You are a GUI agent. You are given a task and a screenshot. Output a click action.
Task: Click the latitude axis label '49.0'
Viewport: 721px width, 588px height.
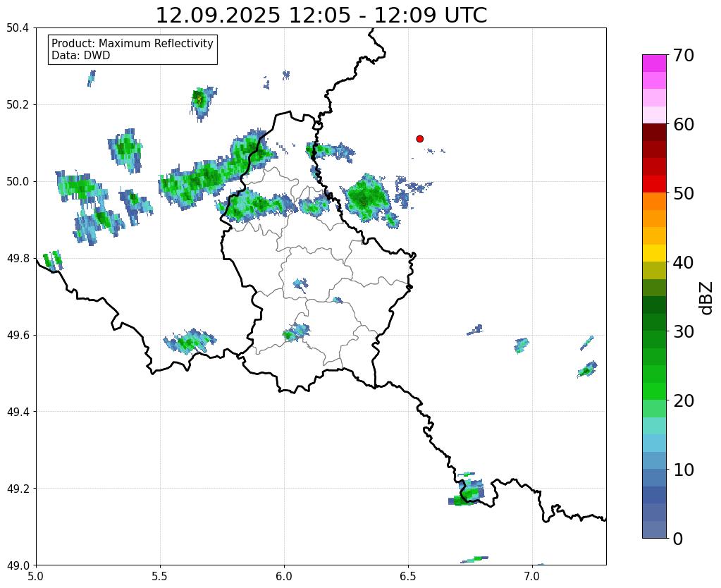(x=18, y=565)
